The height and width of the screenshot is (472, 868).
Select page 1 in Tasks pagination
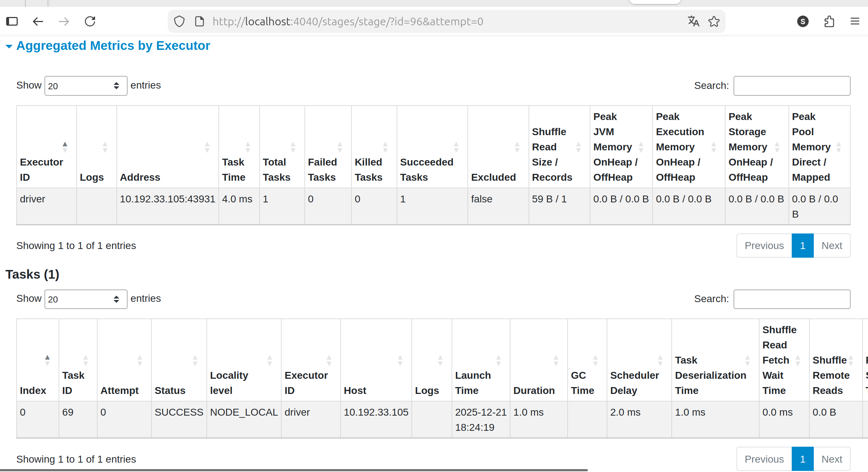[x=802, y=459]
